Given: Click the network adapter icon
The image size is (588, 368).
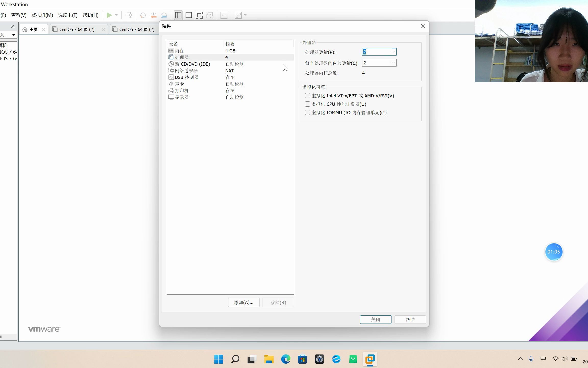Looking at the screenshot, I should point(171,71).
